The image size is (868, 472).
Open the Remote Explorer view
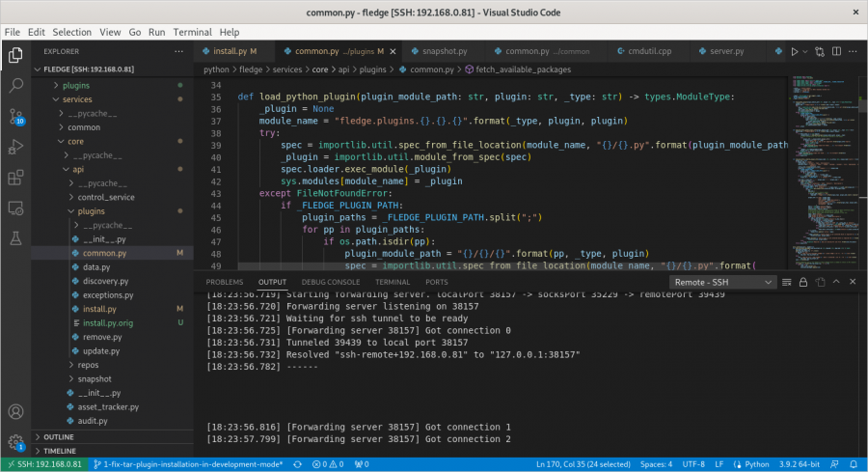pos(15,208)
